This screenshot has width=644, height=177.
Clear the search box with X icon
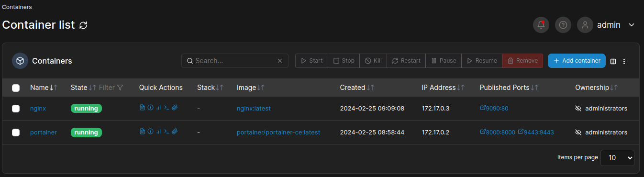(x=280, y=61)
